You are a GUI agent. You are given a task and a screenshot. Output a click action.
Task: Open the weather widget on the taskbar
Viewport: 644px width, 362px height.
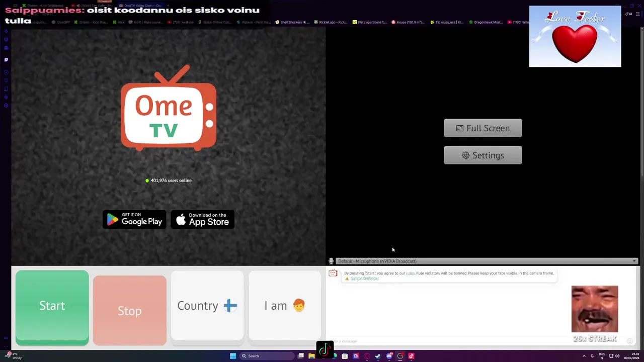[14, 356]
